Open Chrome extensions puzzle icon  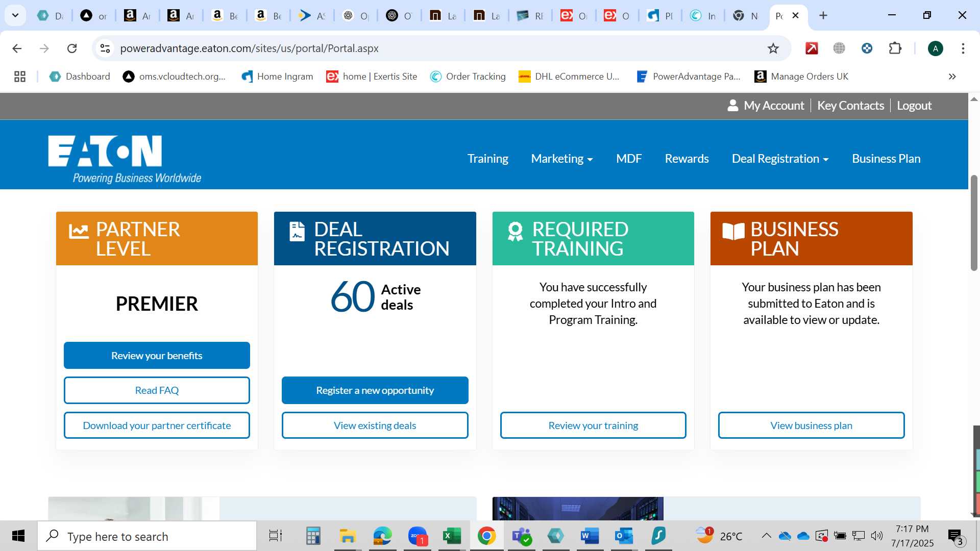pos(895,48)
